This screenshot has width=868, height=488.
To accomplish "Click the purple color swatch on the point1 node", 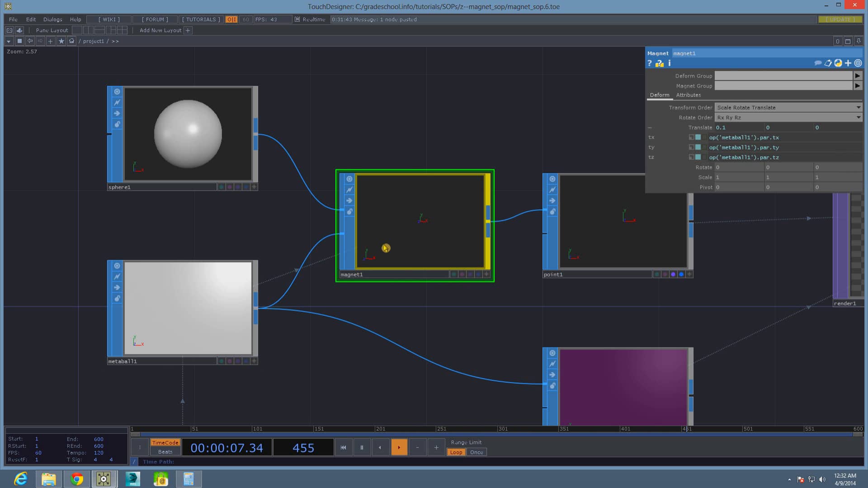I will coord(674,274).
